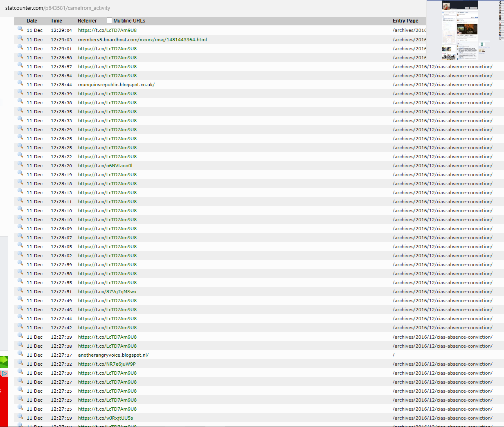
Task: Click the Time column header
Action: (x=56, y=21)
